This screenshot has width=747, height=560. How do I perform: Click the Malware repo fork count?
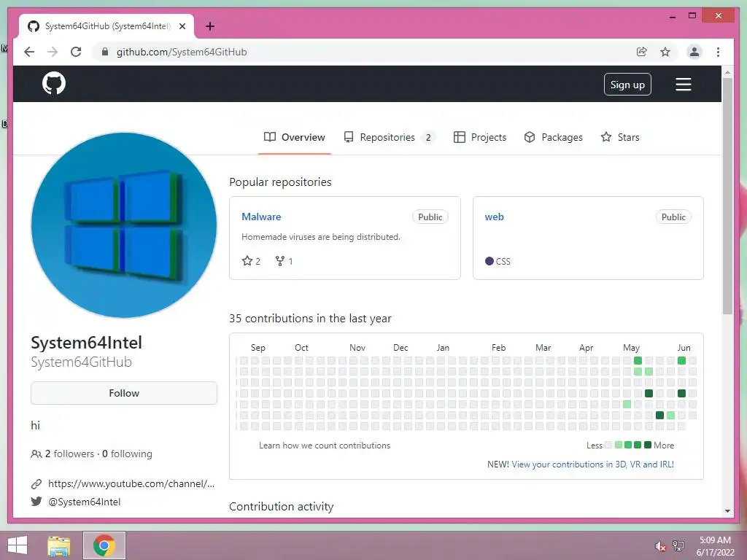click(284, 261)
